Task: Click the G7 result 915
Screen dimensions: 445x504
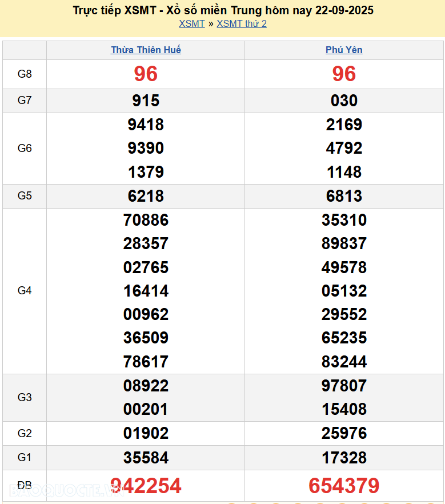Action: (146, 101)
